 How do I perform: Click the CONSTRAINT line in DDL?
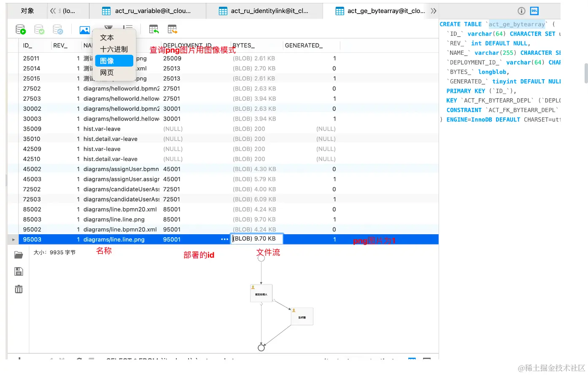503,110
